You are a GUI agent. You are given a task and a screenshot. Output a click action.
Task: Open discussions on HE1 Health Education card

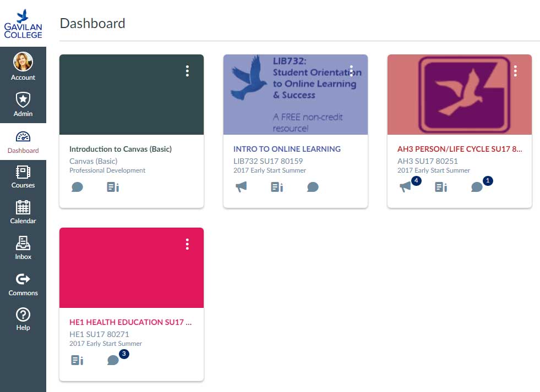(113, 360)
